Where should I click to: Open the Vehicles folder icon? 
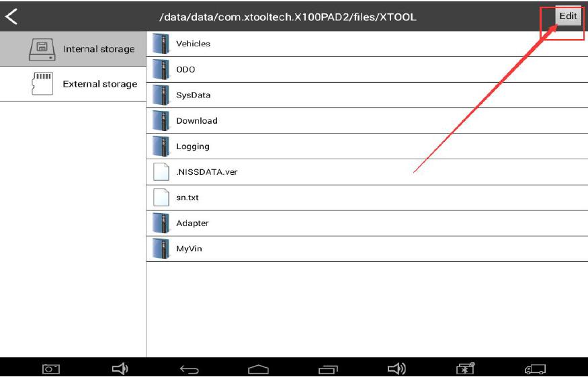point(161,44)
